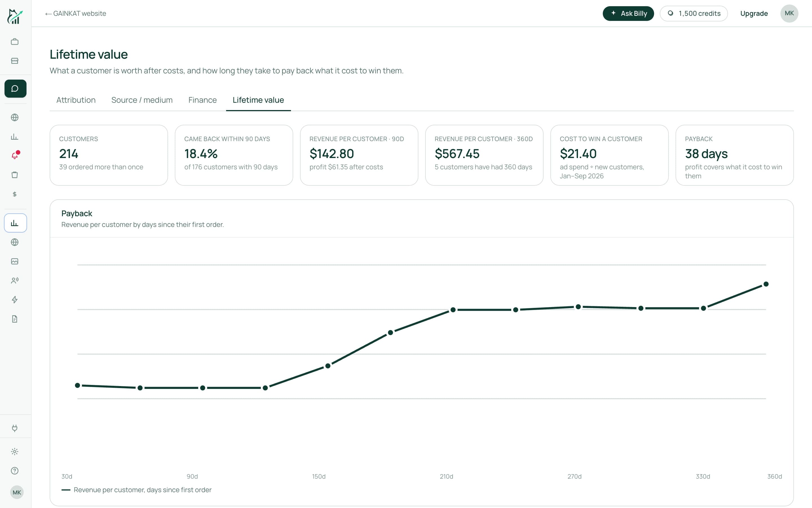Open the lightning bolt icon
Screen dimensions: 812x508
[x=14, y=299]
